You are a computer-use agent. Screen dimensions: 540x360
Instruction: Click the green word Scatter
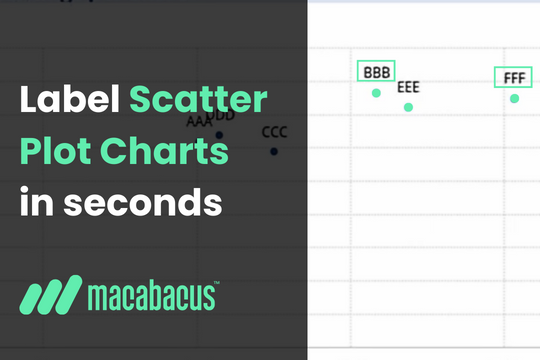(198, 99)
